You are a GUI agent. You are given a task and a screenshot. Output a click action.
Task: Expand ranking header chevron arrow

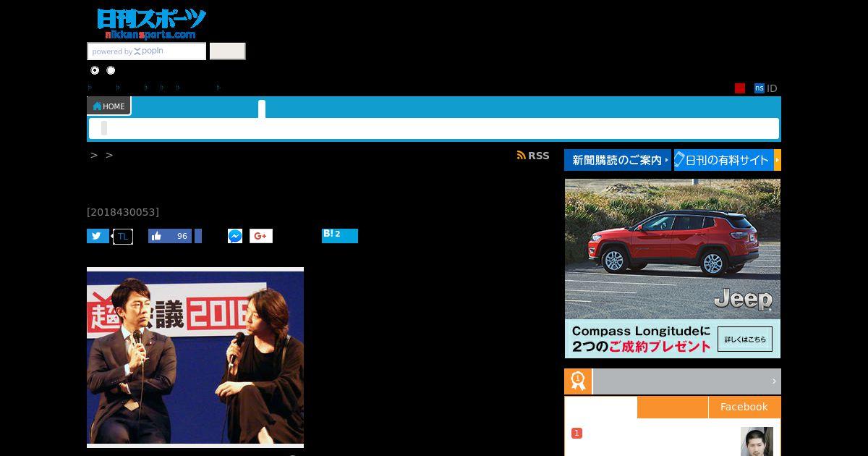tap(774, 381)
